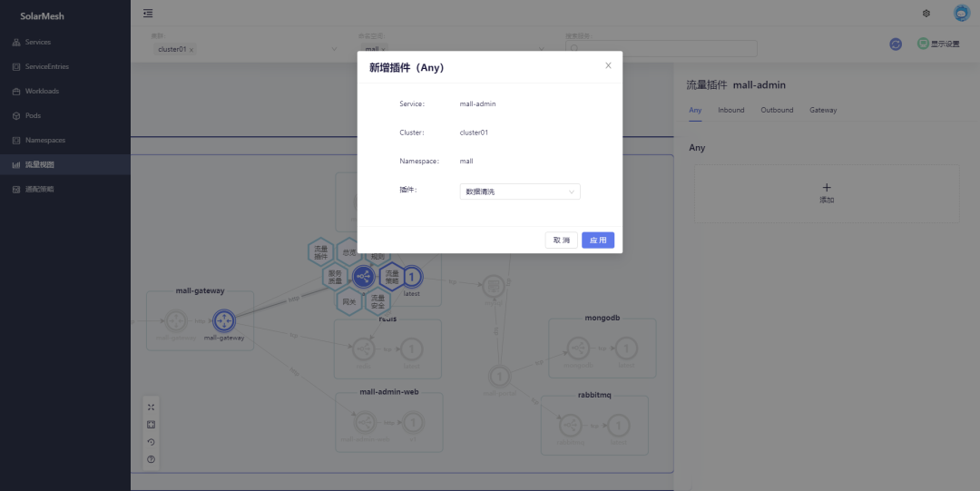This screenshot has height=491, width=980.
Task: Open settings via the top gear icon
Action: tap(926, 14)
